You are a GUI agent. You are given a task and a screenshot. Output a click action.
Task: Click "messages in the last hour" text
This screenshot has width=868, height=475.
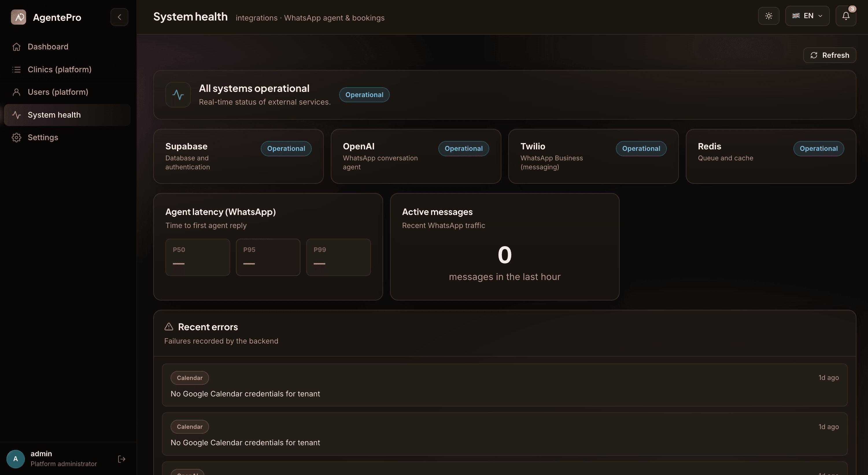505,277
